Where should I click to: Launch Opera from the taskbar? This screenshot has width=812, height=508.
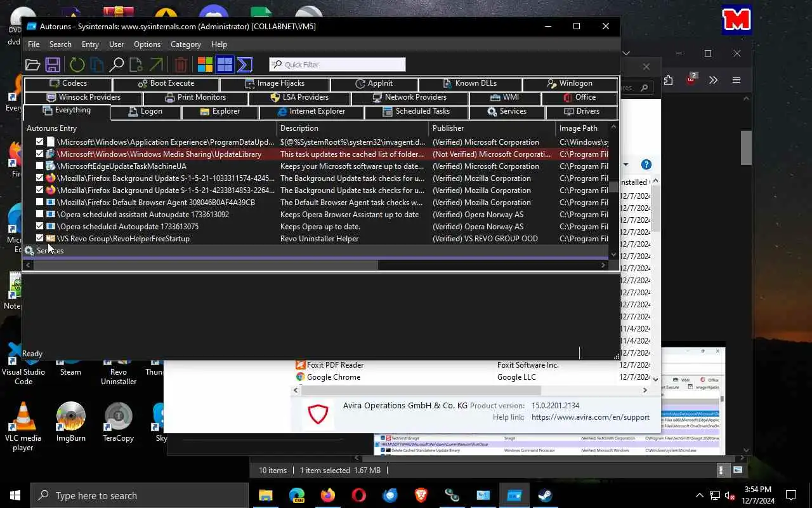point(358,495)
